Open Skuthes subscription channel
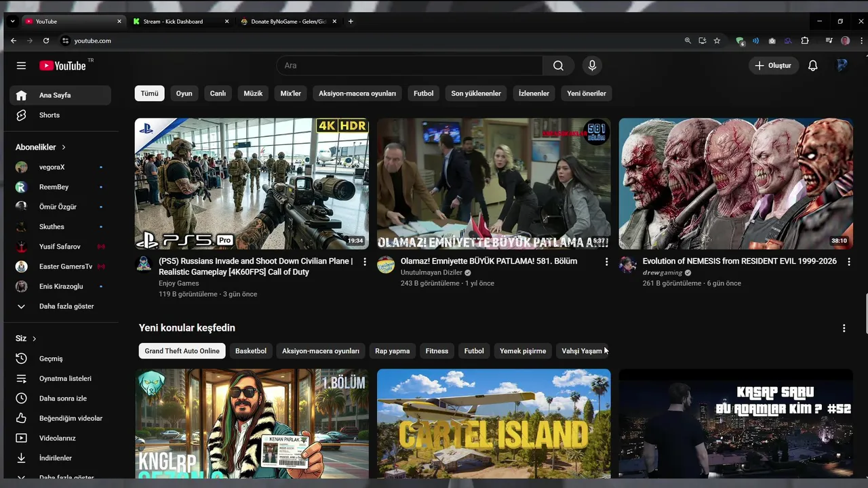 coord(60,227)
